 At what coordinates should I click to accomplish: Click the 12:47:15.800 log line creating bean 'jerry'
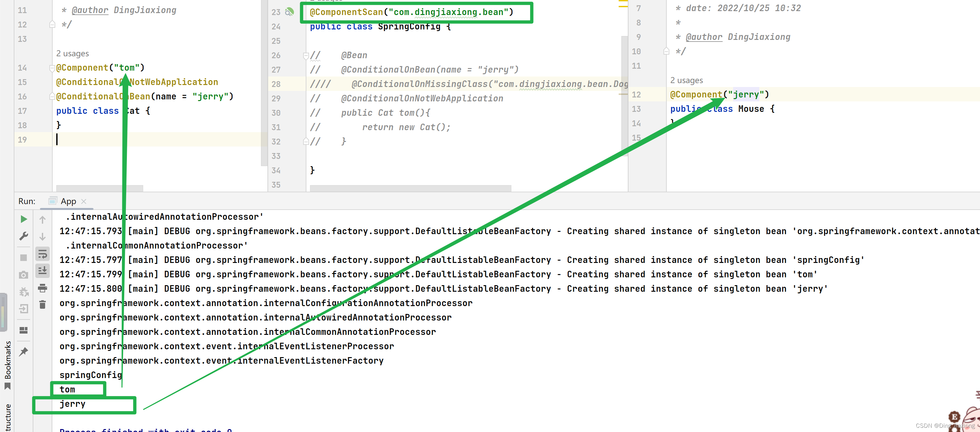point(443,289)
